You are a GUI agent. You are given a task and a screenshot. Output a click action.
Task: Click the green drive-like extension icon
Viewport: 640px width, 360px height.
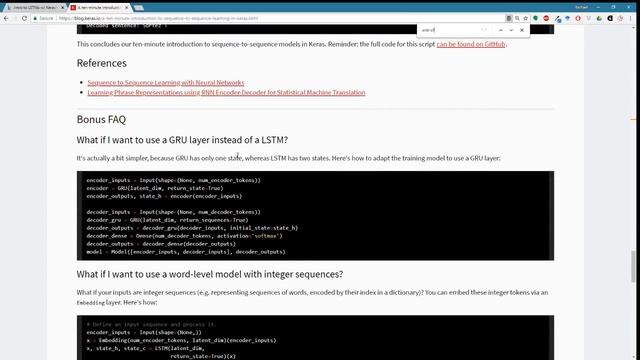click(x=599, y=18)
